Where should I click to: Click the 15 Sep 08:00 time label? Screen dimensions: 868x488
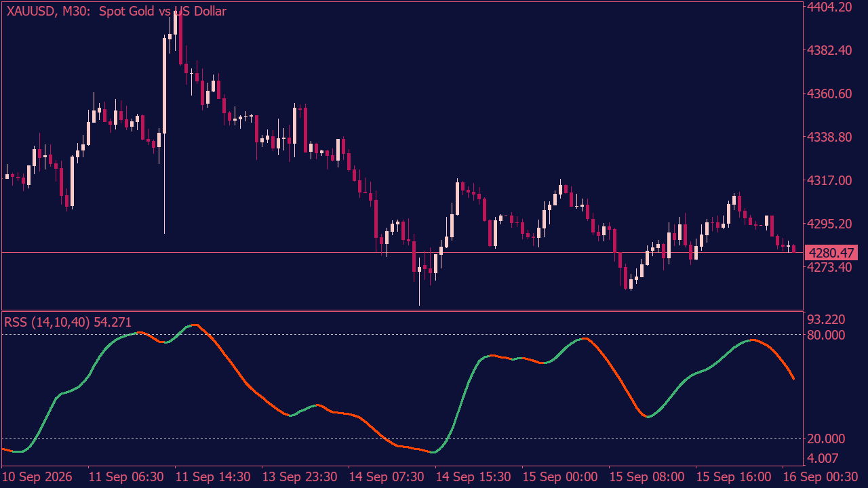click(x=648, y=476)
